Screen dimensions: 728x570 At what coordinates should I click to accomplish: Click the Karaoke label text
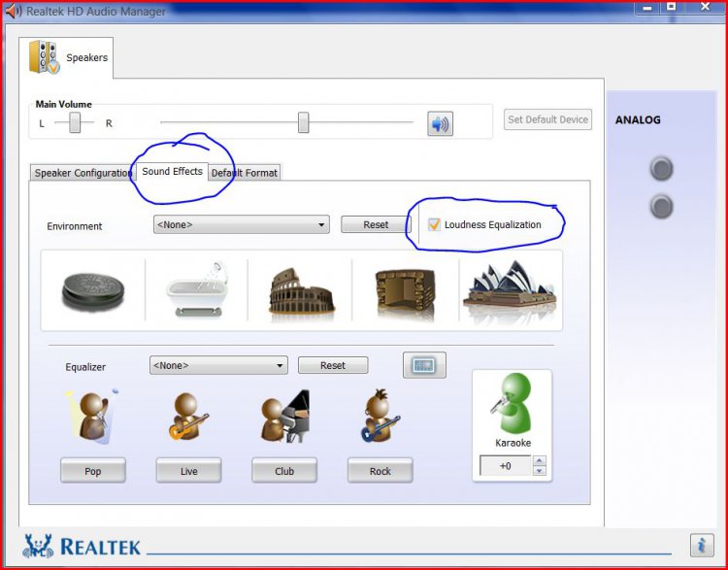pos(513,443)
